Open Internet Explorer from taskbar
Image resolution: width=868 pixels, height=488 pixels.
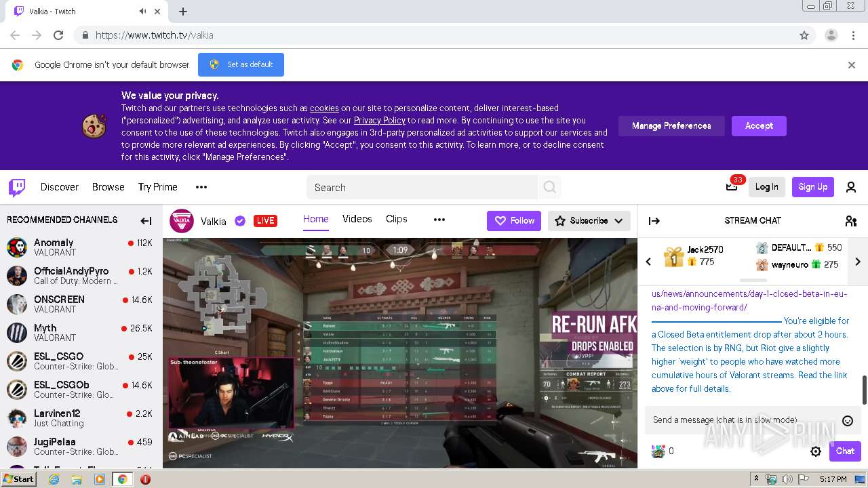54,479
